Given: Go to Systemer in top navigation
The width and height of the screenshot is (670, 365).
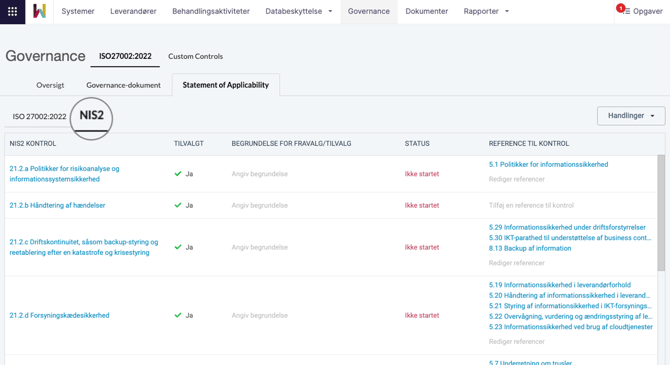Looking at the screenshot, I should (78, 12).
